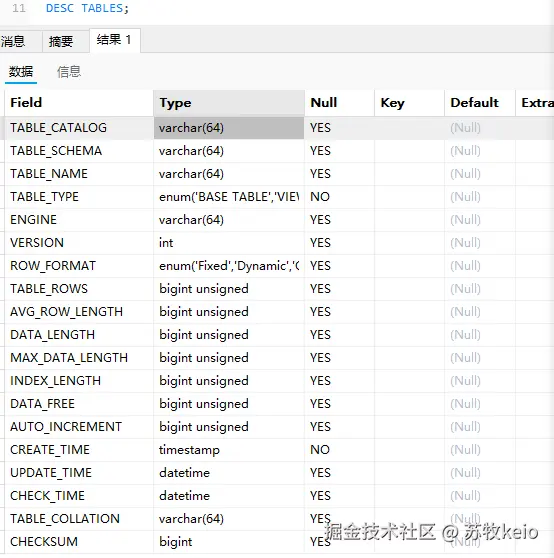Click the bigint type of CHECKSUM
Viewport: 554px width, 558px height.
pyautogui.click(x=229, y=542)
